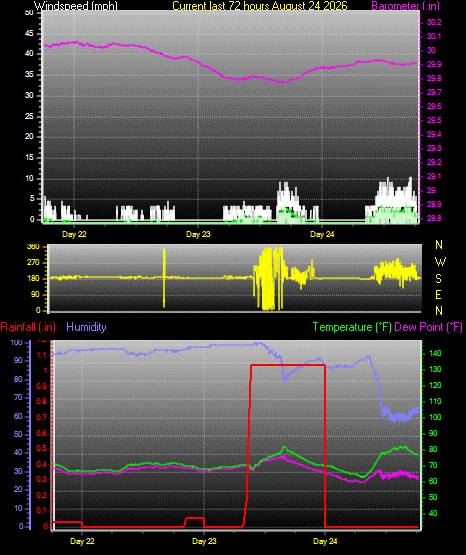Select the Day 22 marker on wind chart
The width and height of the screenshot is (466, 555).
pos(74,234)
